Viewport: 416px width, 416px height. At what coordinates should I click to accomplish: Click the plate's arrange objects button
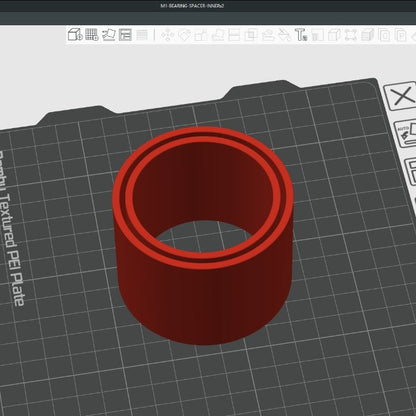tap(411, 171)
